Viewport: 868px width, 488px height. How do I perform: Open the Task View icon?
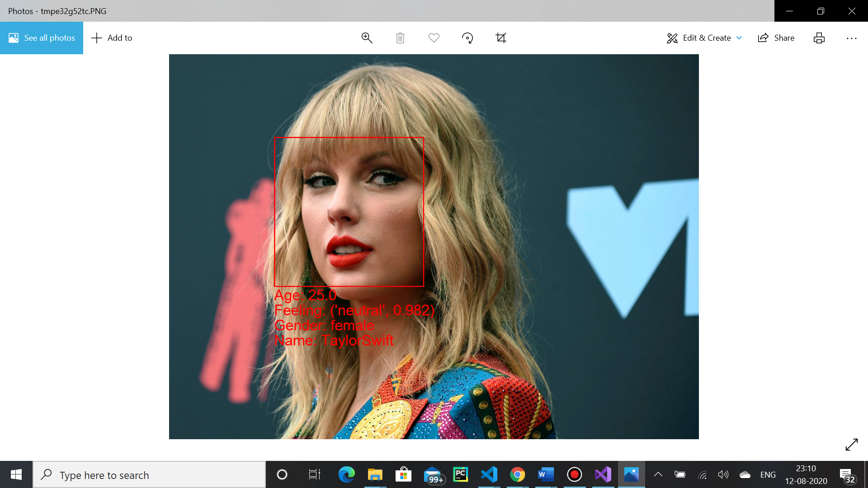314,474
